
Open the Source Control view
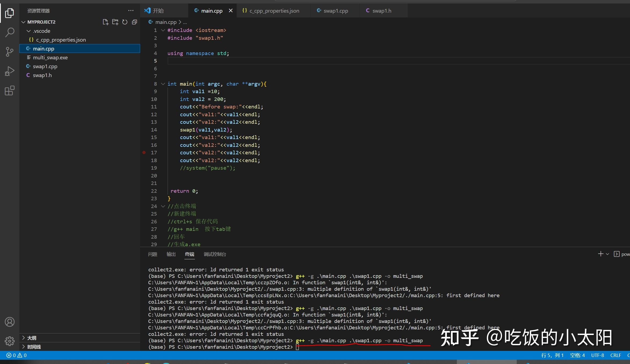click(x=9, y=52)
